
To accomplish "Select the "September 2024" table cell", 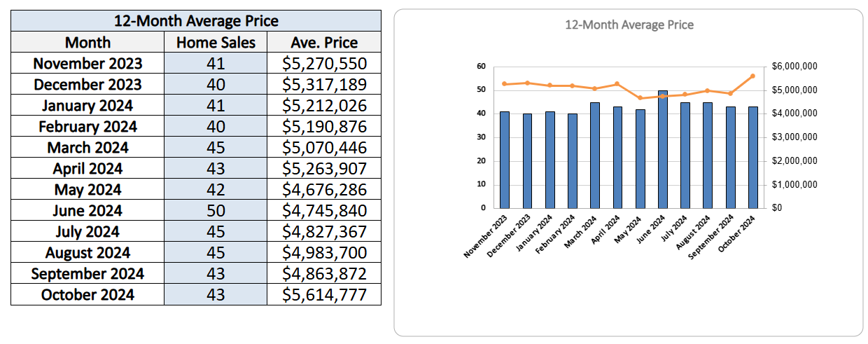I will (x=87, y=273).
